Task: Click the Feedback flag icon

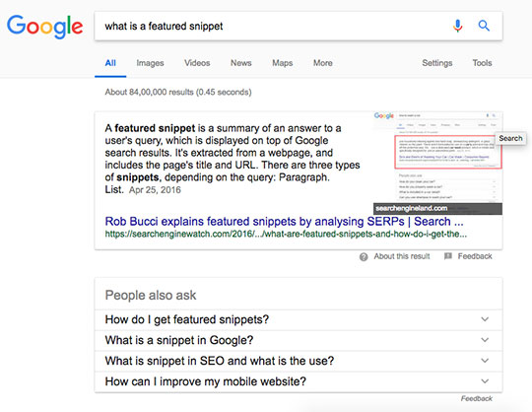Action: click(x=448, y=256)
